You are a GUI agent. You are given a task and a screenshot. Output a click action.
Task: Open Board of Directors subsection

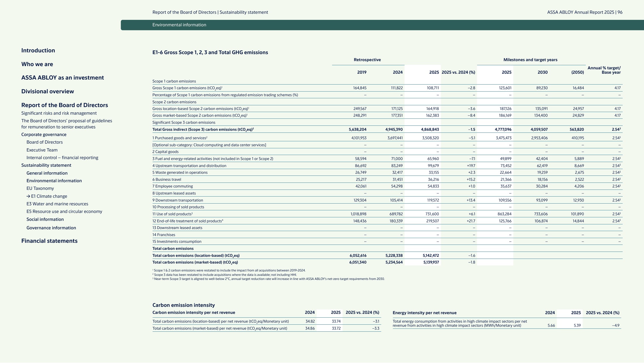point(45,142)
